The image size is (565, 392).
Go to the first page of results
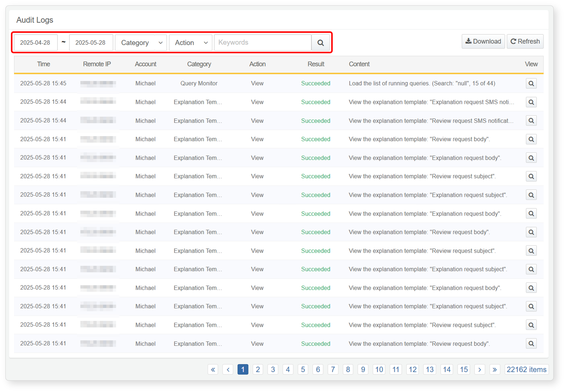click(213, 369)
